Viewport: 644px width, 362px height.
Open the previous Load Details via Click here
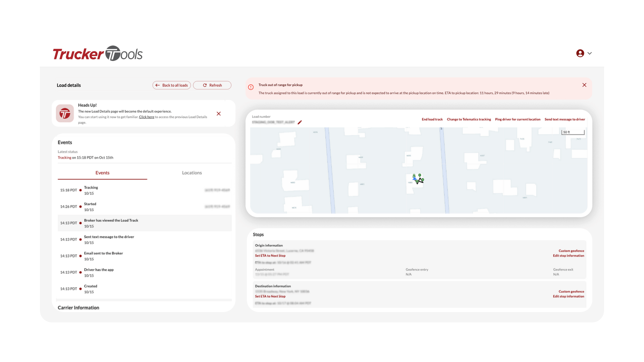[147, 117]
